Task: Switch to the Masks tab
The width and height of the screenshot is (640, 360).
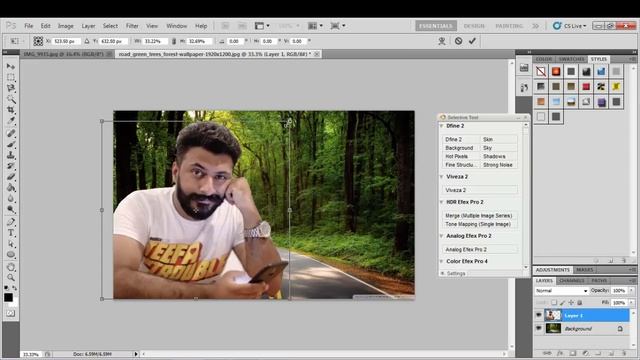Action: [584, 270]
